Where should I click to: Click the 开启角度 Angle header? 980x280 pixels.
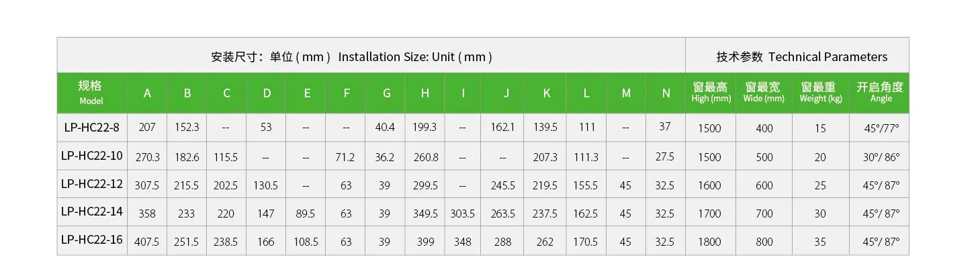click(x=879, y=93)
